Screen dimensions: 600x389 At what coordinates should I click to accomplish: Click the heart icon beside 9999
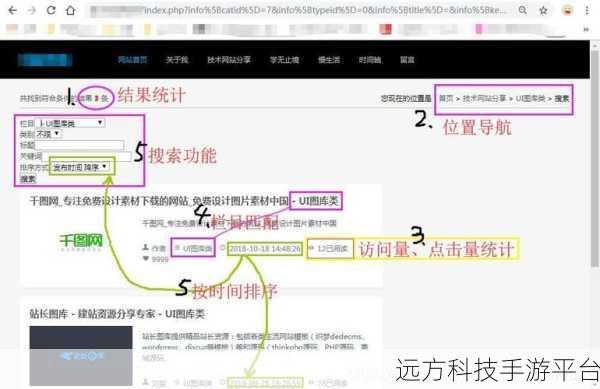click(x=145, y=259)
